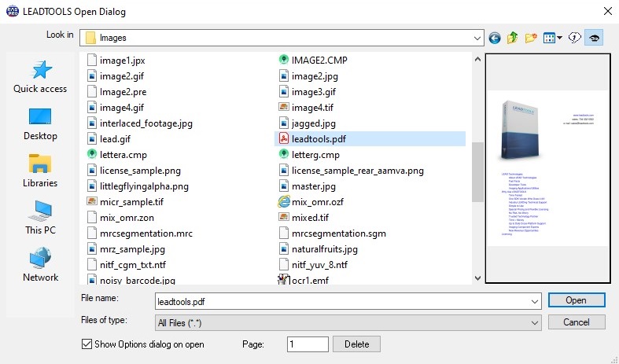This screenshot has width=619, height=364.
Task: Create a new folder icon
Action: point(531,38)
